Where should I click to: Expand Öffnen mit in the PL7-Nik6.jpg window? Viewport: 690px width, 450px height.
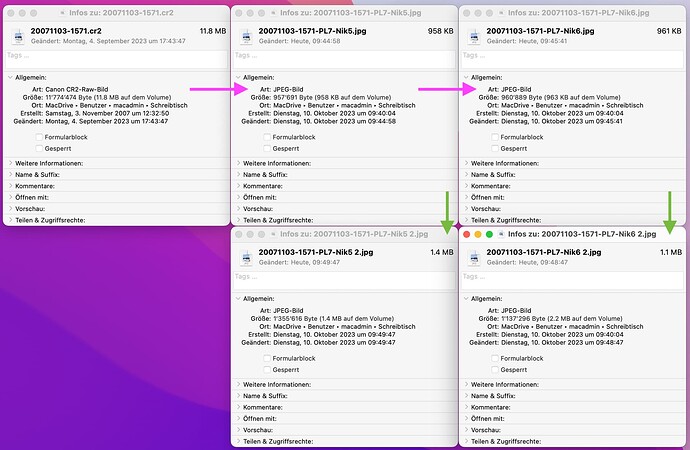tap(466, 198)
